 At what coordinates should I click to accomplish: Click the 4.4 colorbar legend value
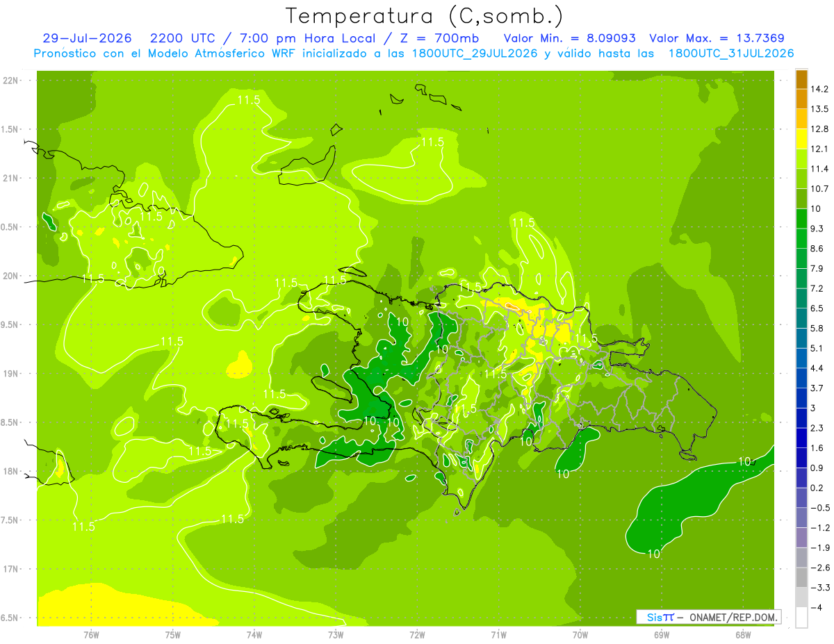(817, 368)
